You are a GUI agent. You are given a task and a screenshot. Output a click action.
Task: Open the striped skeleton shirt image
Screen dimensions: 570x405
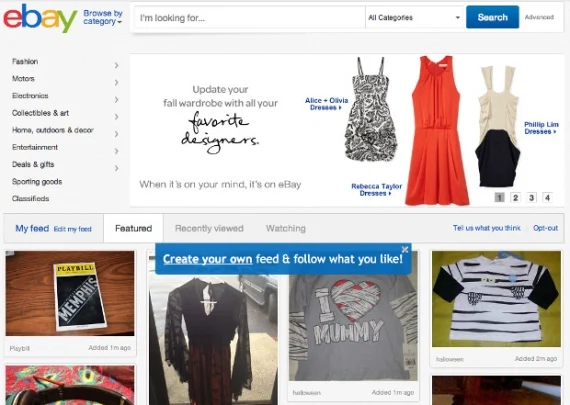(x=496, y=299)
